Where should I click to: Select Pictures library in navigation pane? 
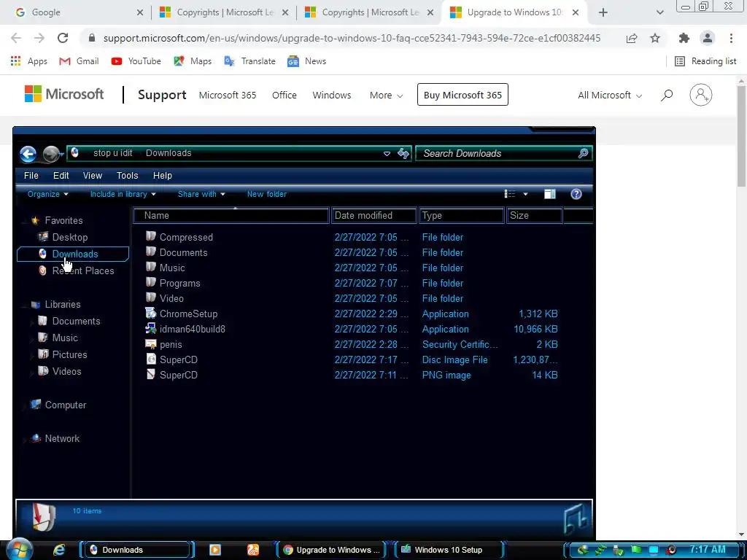69,354
